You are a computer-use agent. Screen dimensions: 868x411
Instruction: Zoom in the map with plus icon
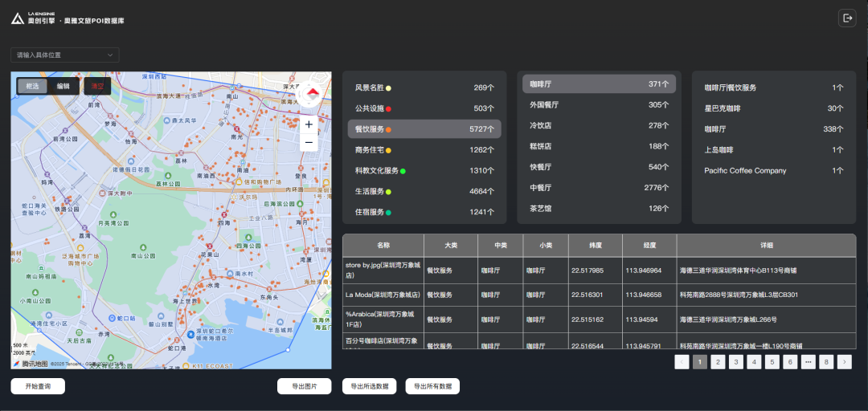point(309,124)
